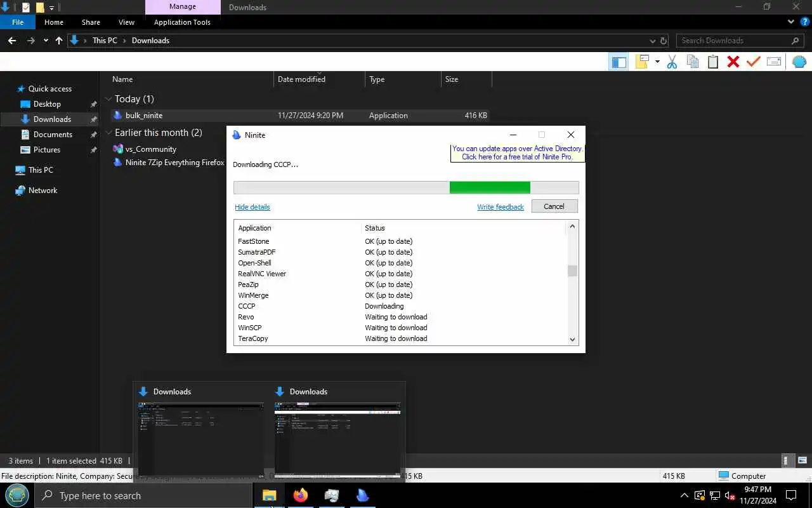Viewport: 812px width, 508px height.
Task: Open folder options toolbar icon
Action: click(643, 62)
